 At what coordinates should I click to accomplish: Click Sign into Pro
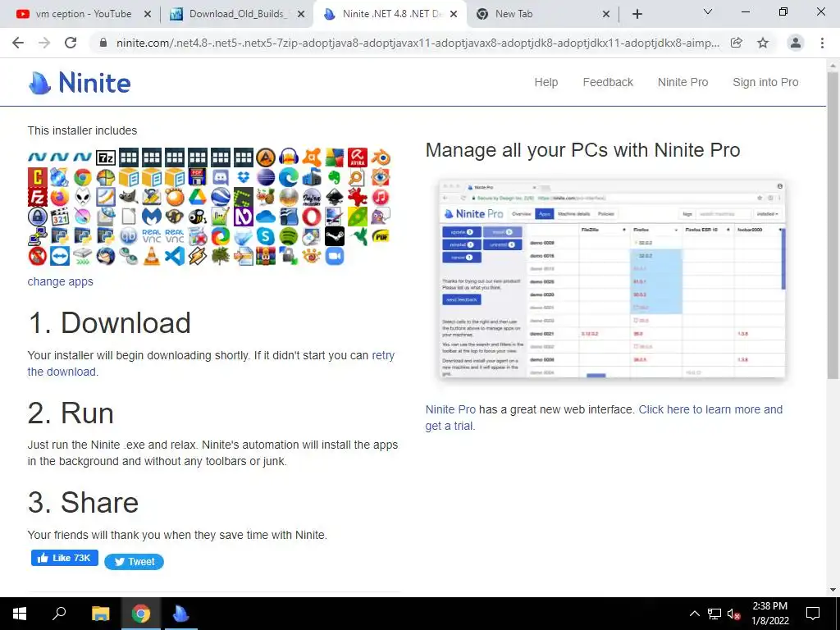(x=765, y=82)
